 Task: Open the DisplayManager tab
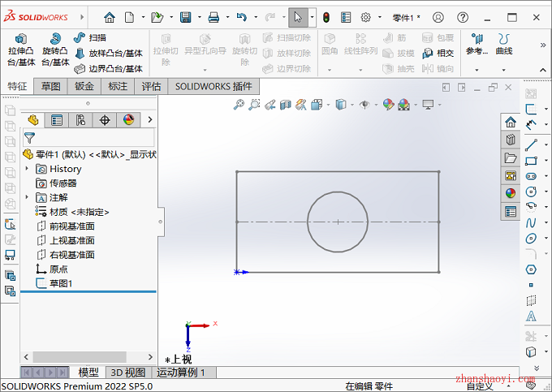pos(128,120)
